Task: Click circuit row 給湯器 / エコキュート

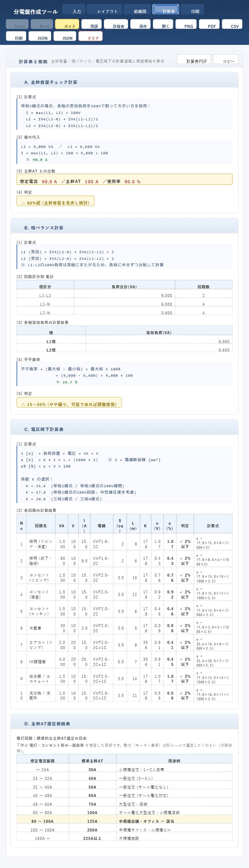Action: point(124,677)
